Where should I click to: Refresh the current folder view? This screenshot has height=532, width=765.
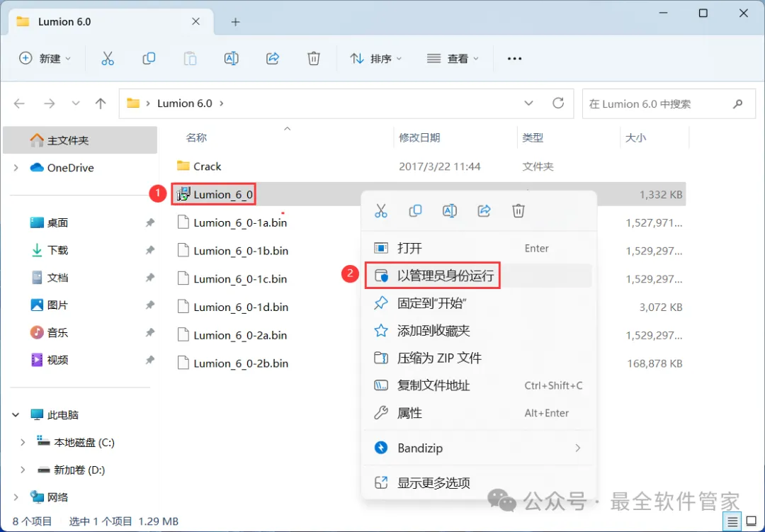pos(558,103)
